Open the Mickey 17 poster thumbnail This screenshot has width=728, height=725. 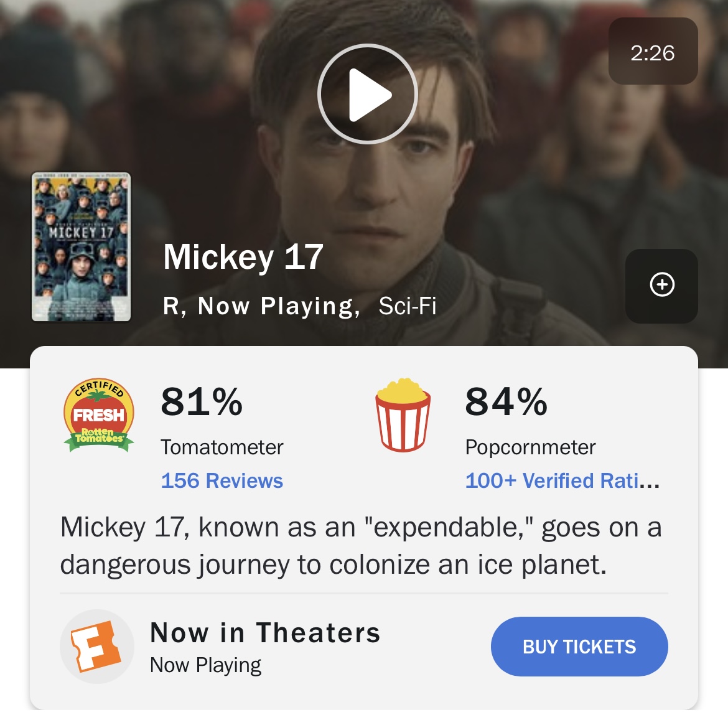click(82, 247)
